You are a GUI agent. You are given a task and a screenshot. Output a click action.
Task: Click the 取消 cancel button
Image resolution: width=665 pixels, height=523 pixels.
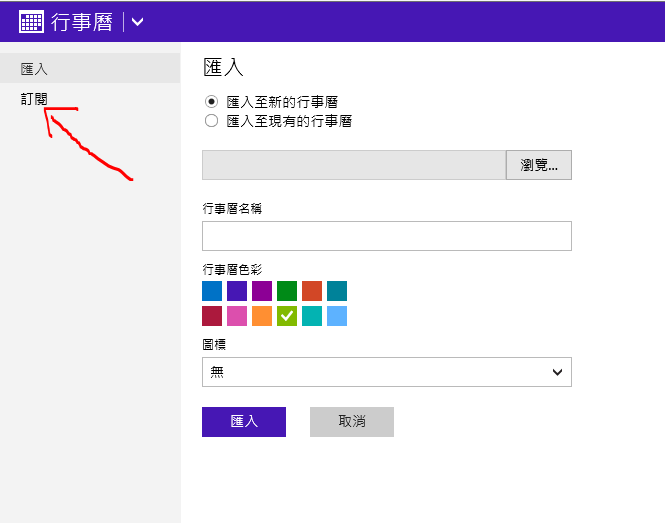click(352, 422)
